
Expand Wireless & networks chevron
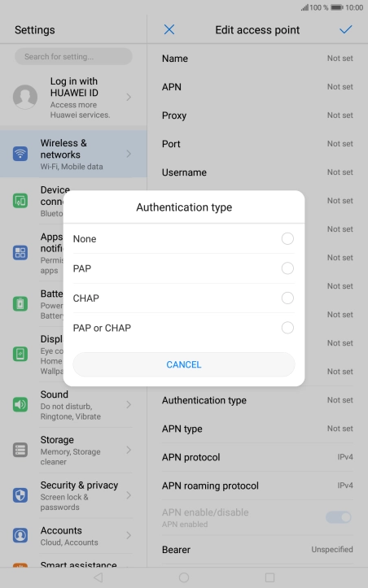pyautogui.click(x=129, y=154)
